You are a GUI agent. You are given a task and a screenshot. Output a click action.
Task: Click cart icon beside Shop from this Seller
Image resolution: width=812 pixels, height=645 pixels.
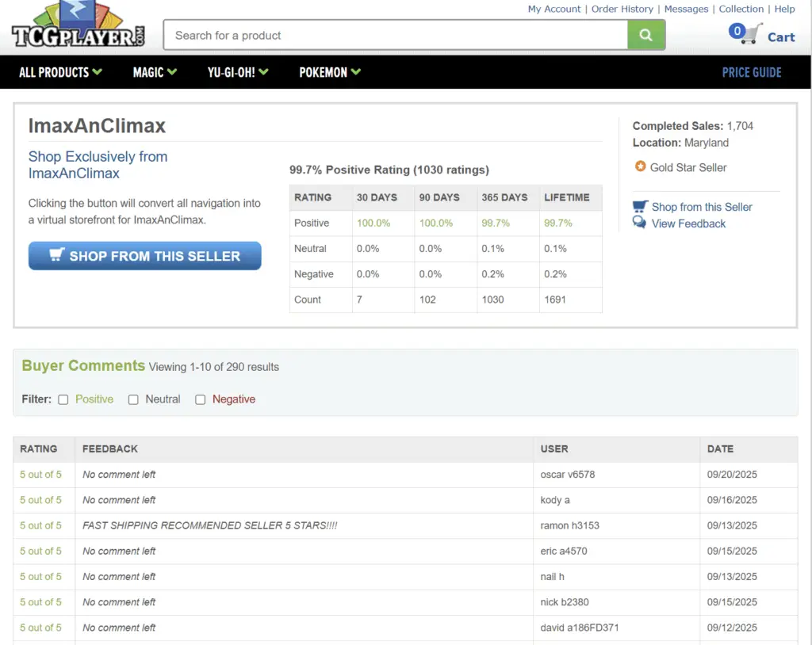(640, 207)
